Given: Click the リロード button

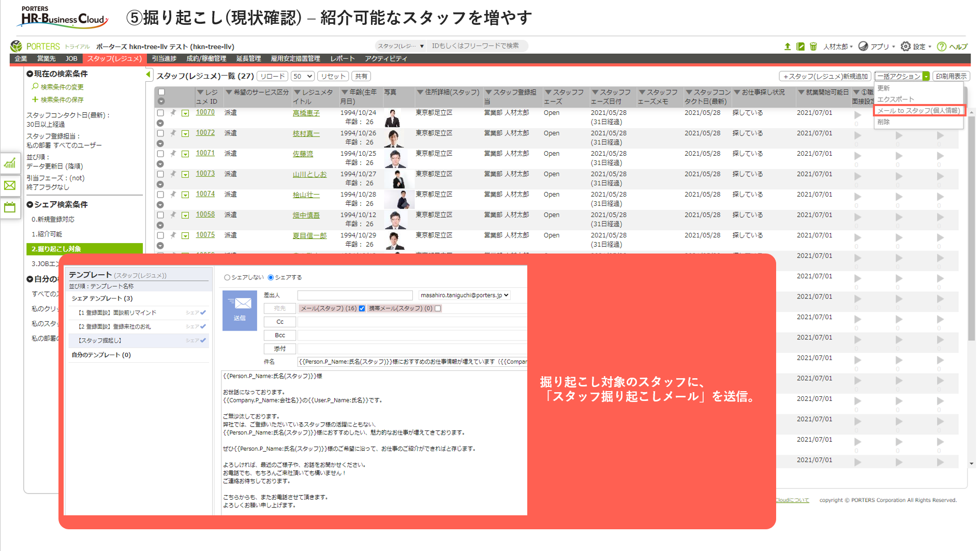Looking at the screenshot, I should click(272, 76).
